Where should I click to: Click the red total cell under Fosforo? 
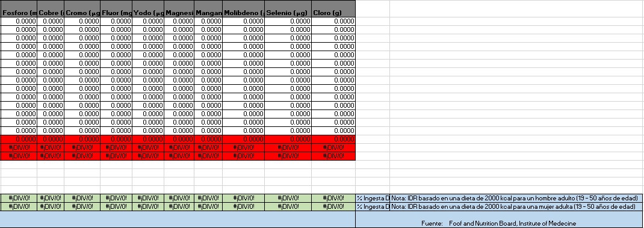[x=19, y=139]
